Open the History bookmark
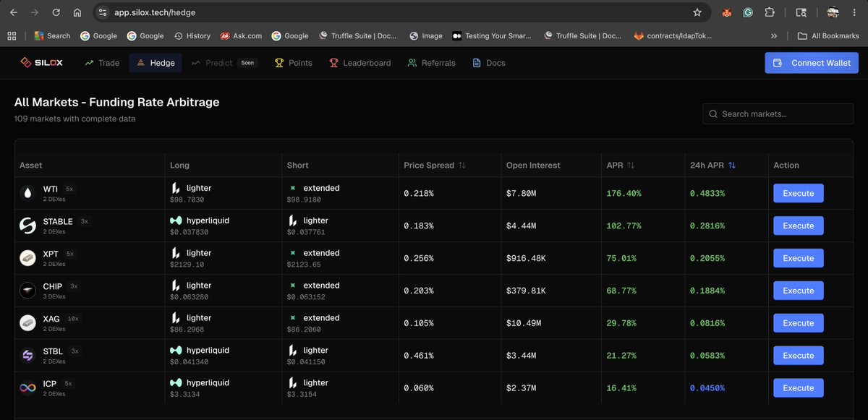Viewport: 868px width, 420px height. [192, 35]
